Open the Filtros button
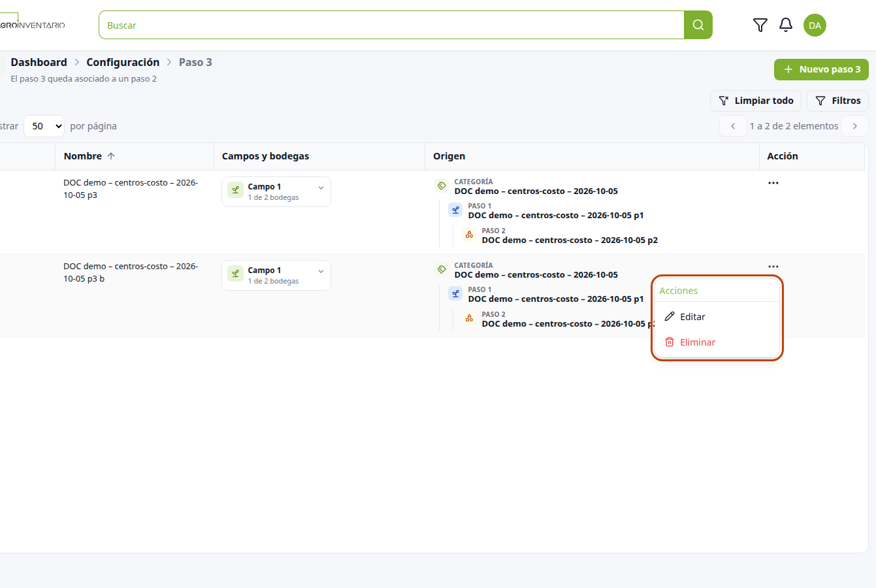 837,101
